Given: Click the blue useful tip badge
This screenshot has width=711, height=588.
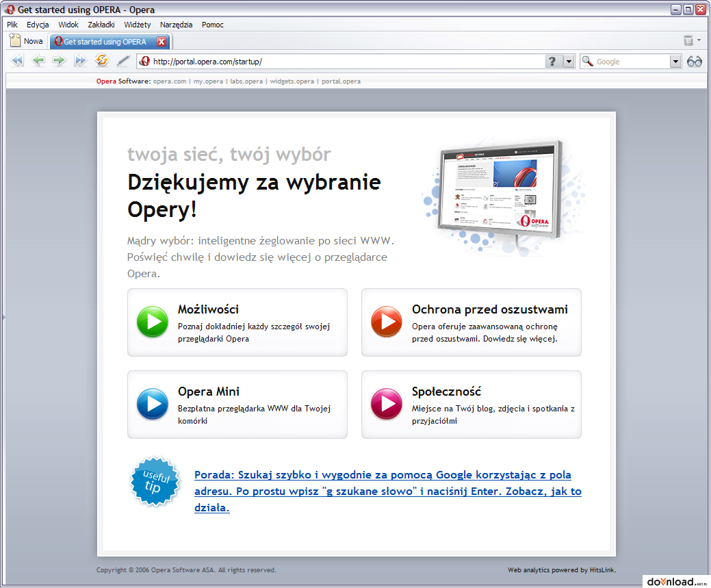Looking at the screenshot, I should pyautogui.click(x=155, y=482).
